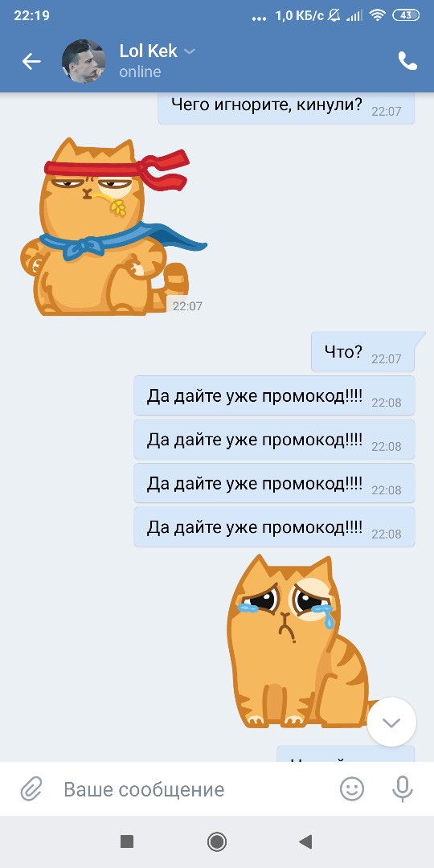
Task: Jump to latest messages with round down-arrow button
Action: pos(391,722)
